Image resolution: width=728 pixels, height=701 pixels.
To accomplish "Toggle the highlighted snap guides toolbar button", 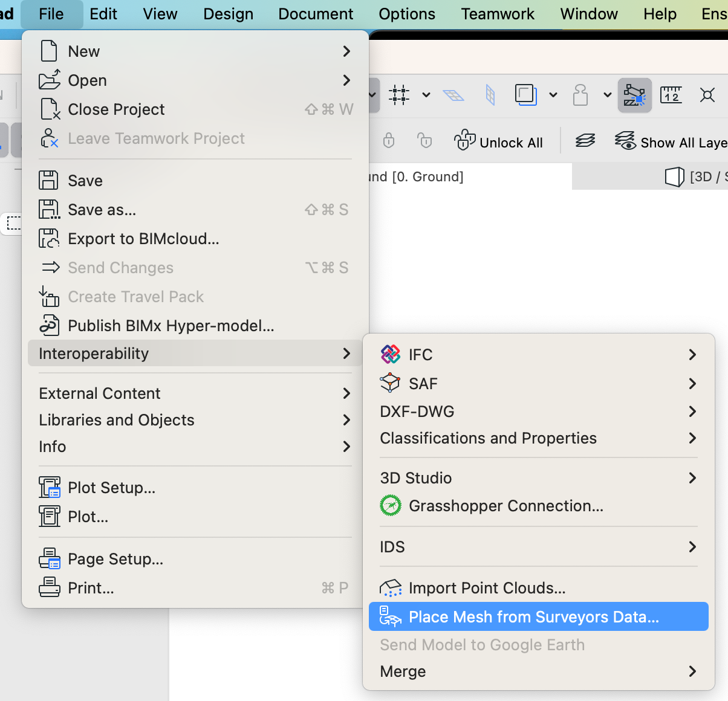I will [634, 95].
